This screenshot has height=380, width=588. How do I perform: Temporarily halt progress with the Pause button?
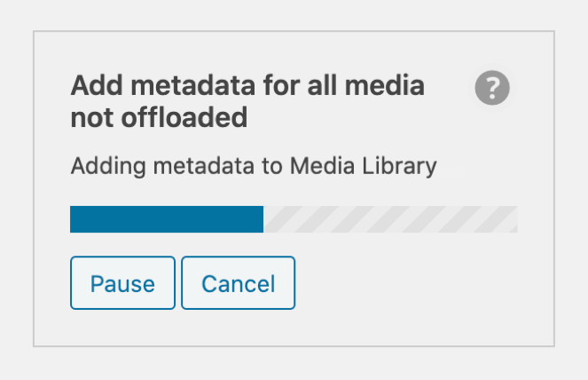(x=122, y=283)
